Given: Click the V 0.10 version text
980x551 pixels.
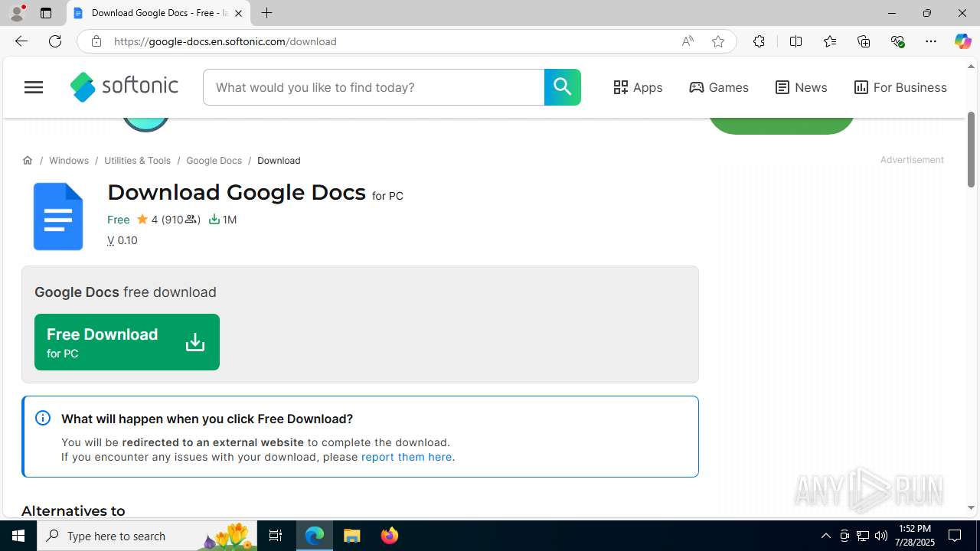Looking at the screenshot, I should coord(122,240).
